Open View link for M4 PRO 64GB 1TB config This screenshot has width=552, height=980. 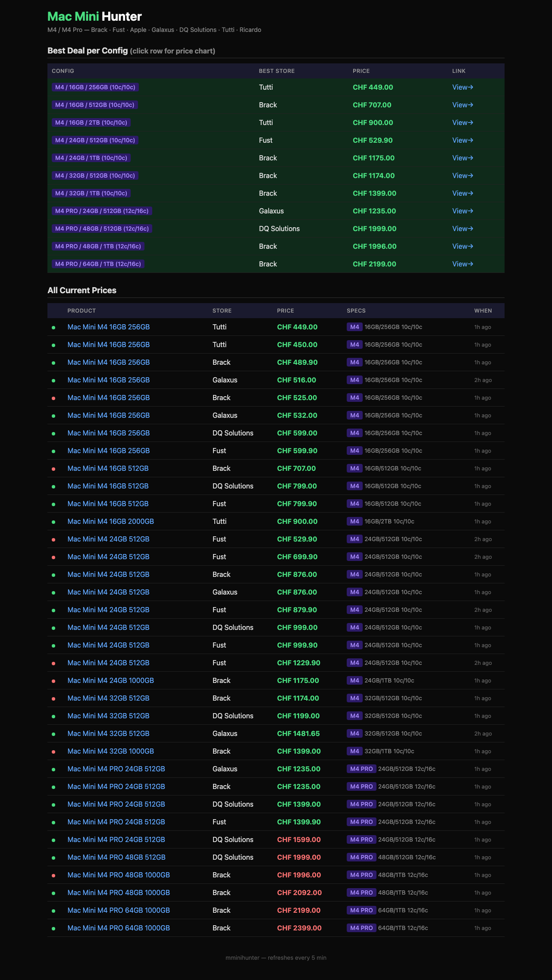[x=463, y=264]
